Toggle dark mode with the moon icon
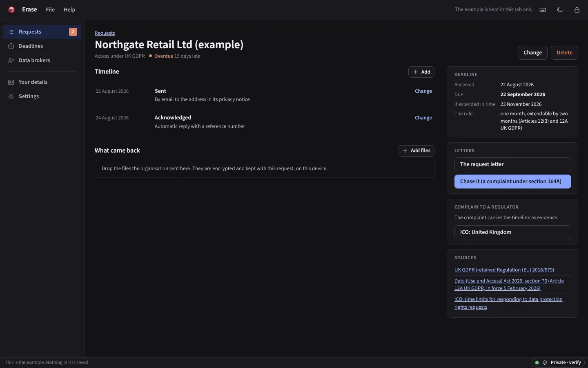Viewport: 588px width, 368px height. [x=560, y=10]
